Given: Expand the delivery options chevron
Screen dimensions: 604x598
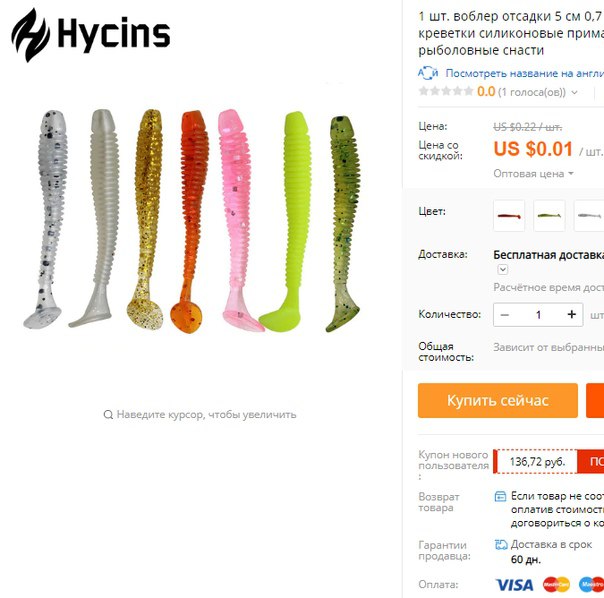Looking at the screenshot, I should [x=503, y=269].
